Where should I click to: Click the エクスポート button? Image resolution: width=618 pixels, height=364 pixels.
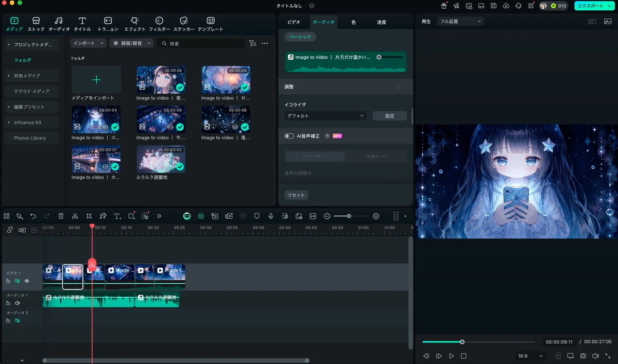coord(593,6)
